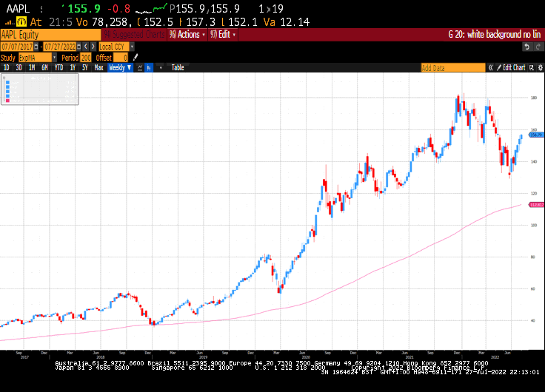
Task: Click the 2020 year label on time axis
Action: click(306, 357)
